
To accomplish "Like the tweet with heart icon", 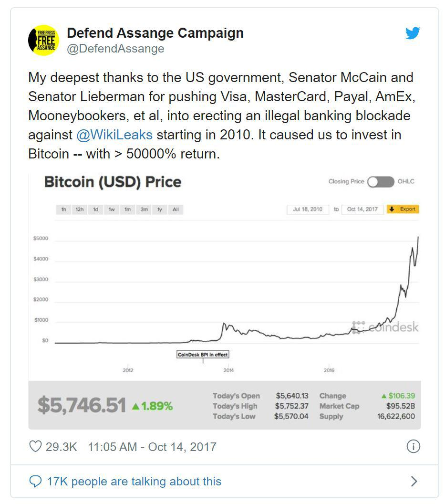I will (35, 446).
